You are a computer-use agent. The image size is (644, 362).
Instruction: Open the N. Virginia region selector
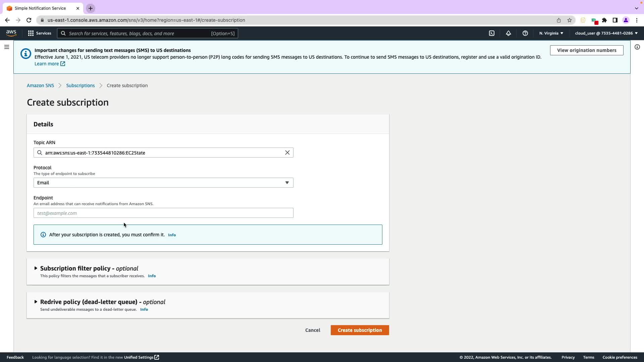point(551,33)
